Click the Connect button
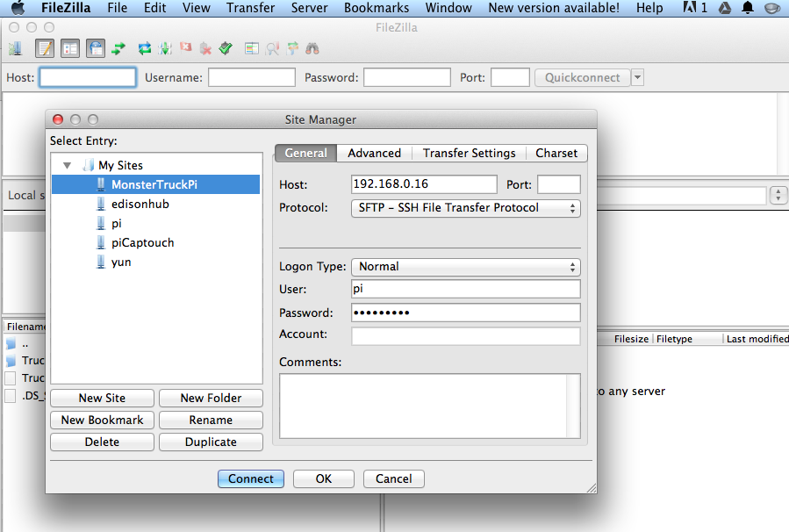The height and width of the screenshot is (532, 789). 251,478
